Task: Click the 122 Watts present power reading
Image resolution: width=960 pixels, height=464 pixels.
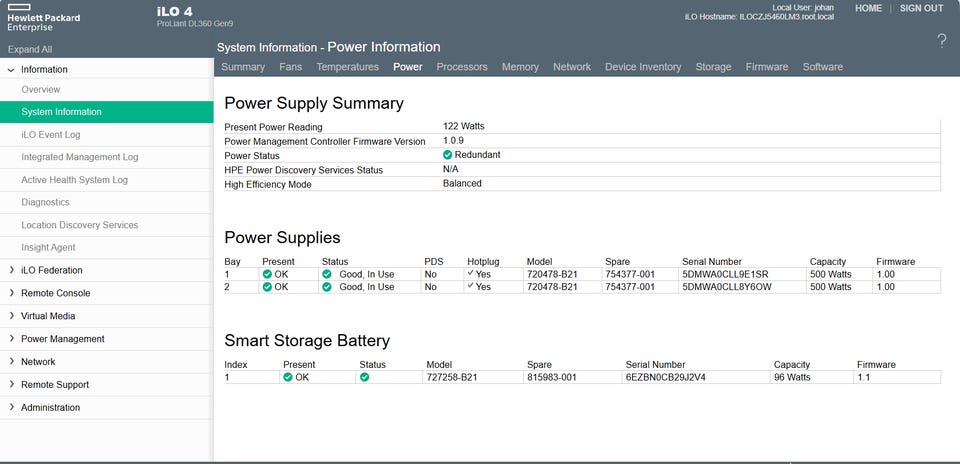Action: [x=463, y=126]
